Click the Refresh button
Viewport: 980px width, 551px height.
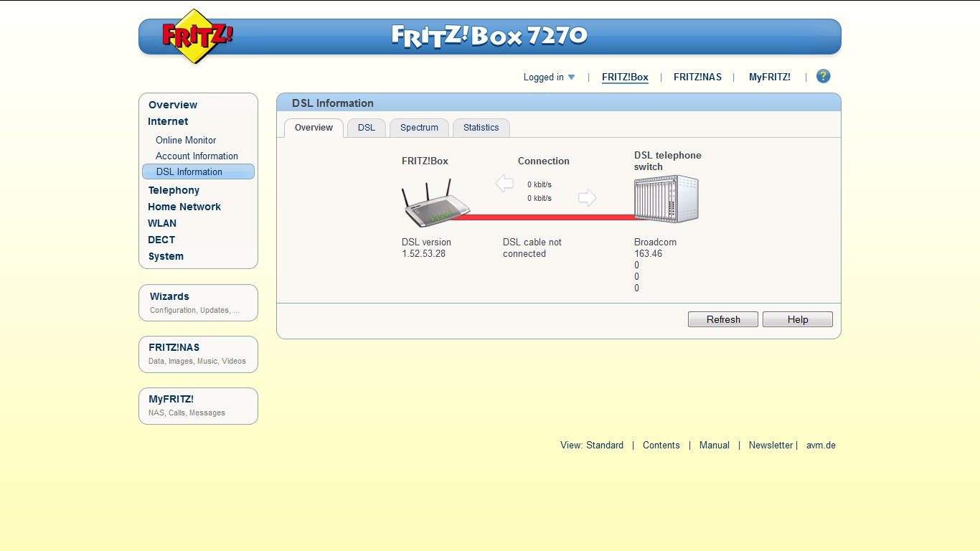pos(723,319)
